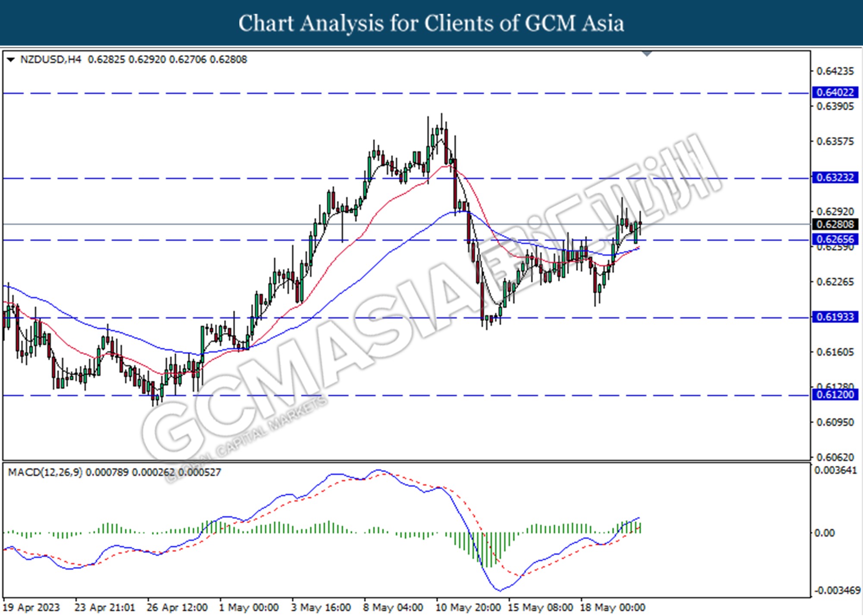Click the 23 Apr 21:01 time label

coord(105,607)
